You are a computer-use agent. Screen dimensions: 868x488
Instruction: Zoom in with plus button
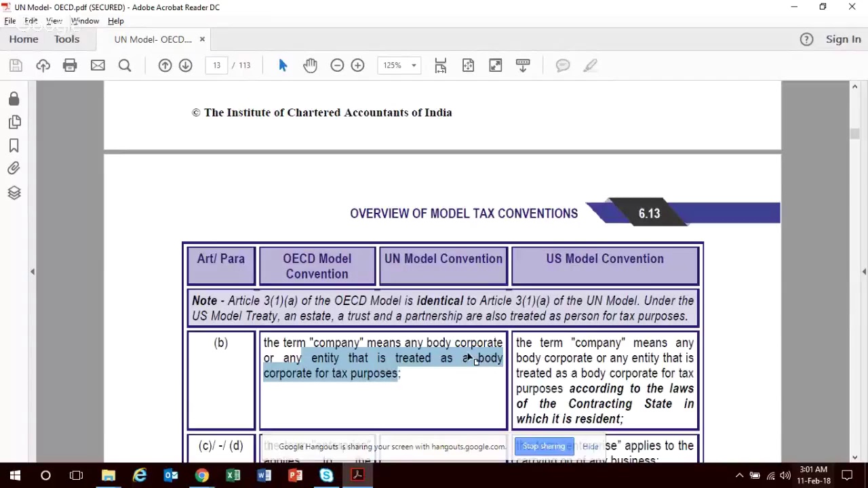pos(357,65)
